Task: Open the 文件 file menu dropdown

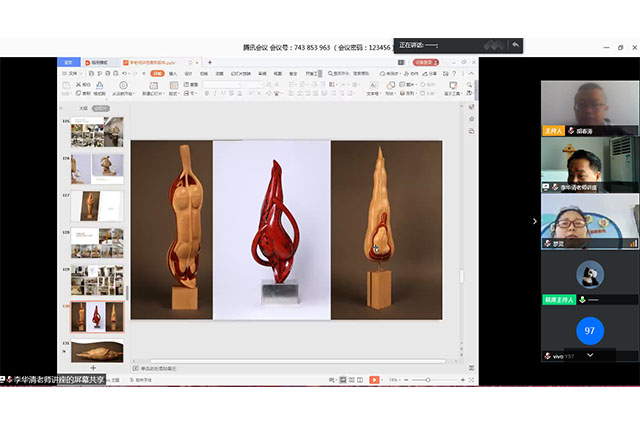Action: [72, 73]
